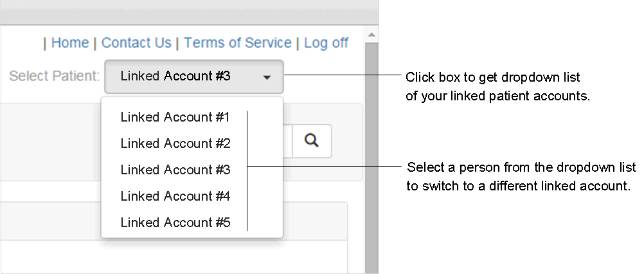Click the vertical scrollbar thumb
Screen dimensions: 644x274
click(x=371, y=158)
